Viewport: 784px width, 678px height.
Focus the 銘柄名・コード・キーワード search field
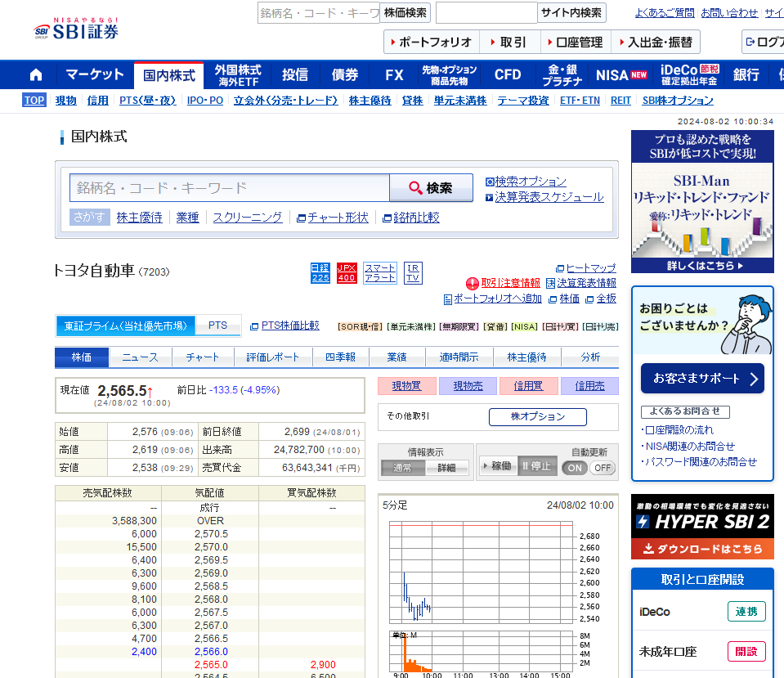tap(229, 188)
